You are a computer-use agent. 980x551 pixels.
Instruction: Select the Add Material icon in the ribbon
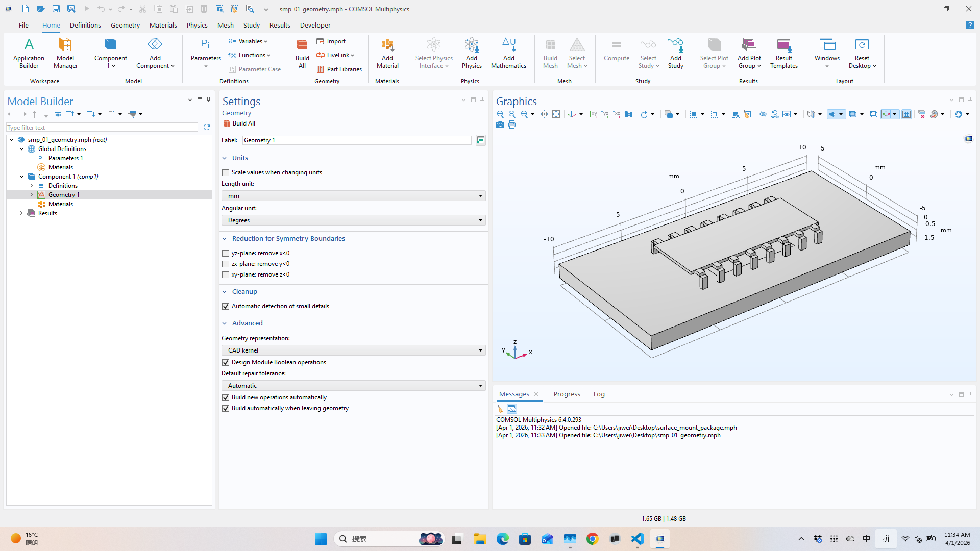pyautogui.click(x=387, y=53)
